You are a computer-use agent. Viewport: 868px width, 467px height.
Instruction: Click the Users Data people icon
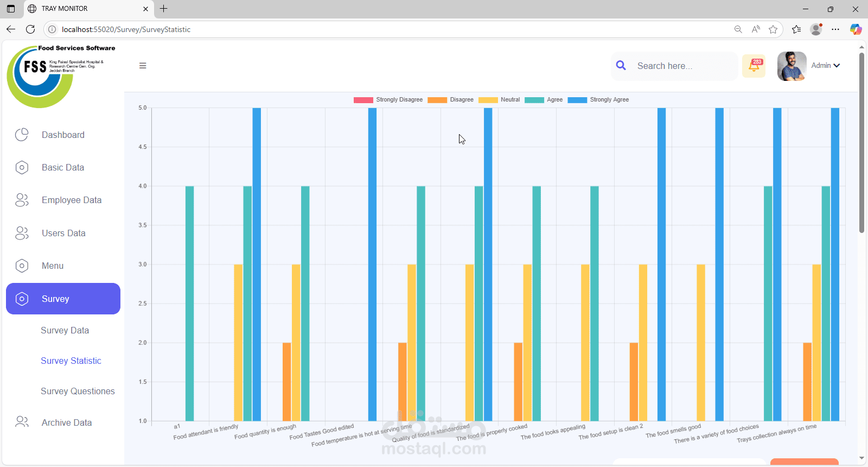(22, 233)
